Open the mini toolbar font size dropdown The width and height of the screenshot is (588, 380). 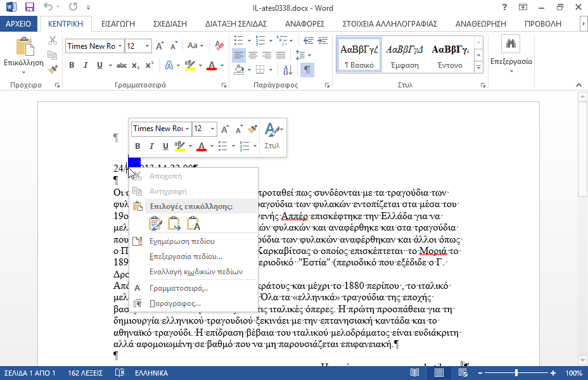point(213,129)
